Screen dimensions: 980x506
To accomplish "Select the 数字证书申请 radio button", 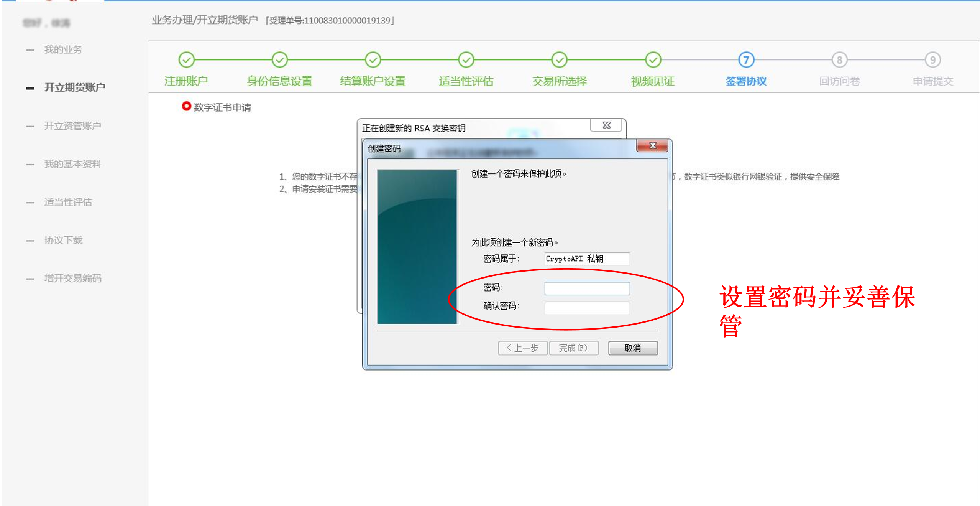I will [x=186, y=106].
